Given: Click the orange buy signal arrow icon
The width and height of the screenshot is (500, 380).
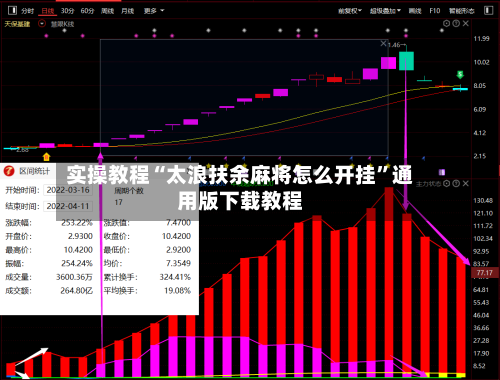Looking at the screenshot, I should coord(46,156).
